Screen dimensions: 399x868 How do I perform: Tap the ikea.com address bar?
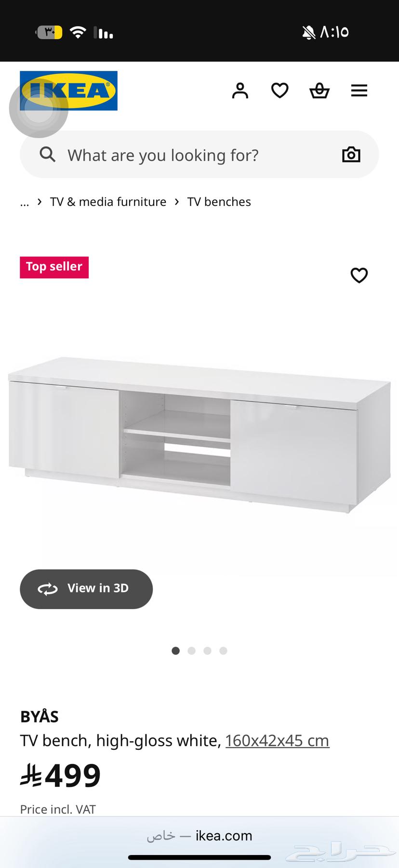[x=199, y=836]
